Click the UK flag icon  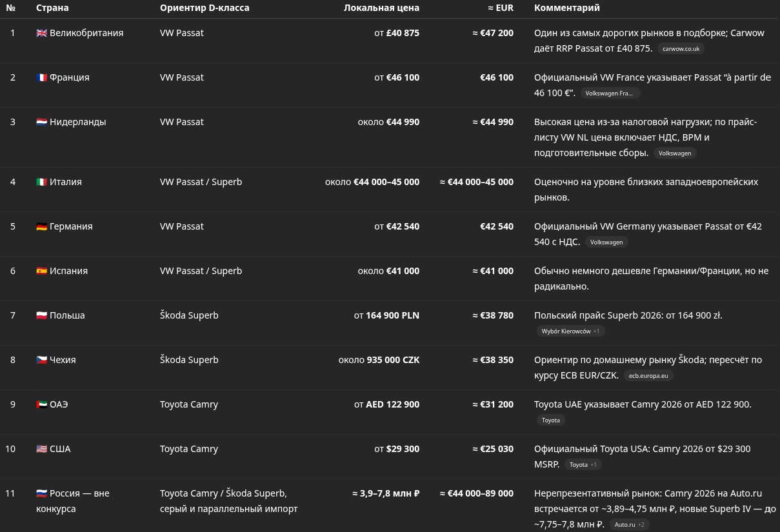point(41,33)
